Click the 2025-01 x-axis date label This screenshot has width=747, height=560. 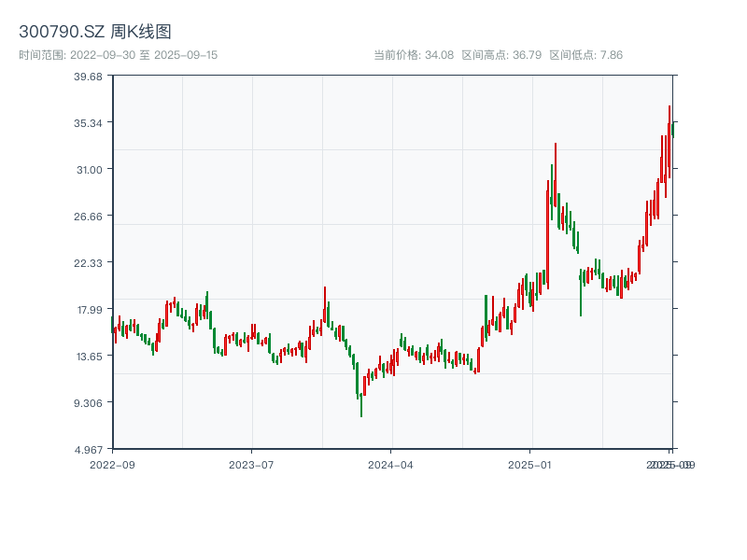click(531, 464)
